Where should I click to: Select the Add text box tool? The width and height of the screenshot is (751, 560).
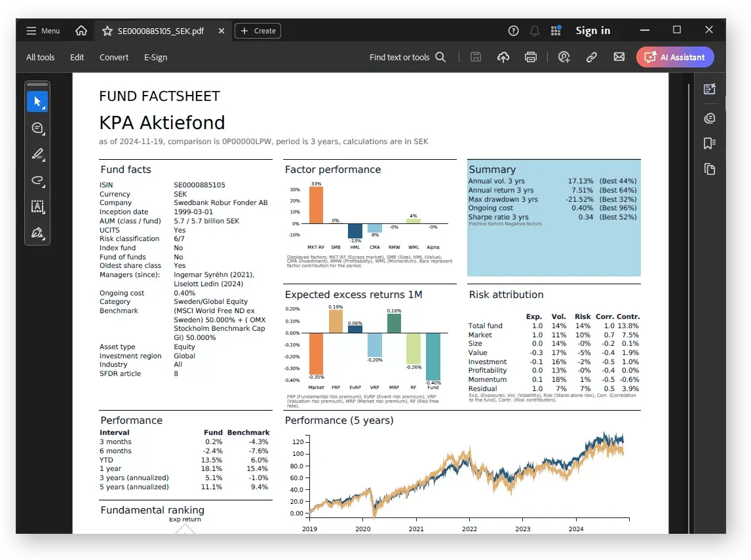(37, 207)
